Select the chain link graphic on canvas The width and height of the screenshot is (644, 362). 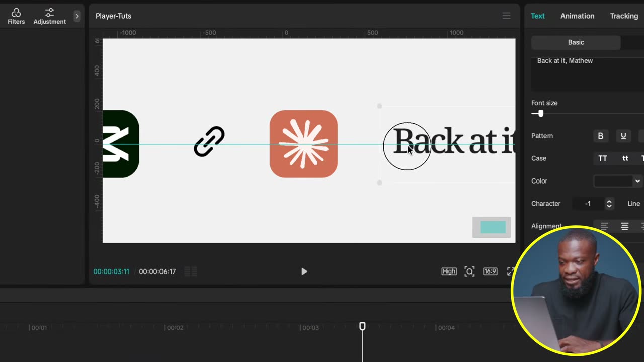coord(209,141)
